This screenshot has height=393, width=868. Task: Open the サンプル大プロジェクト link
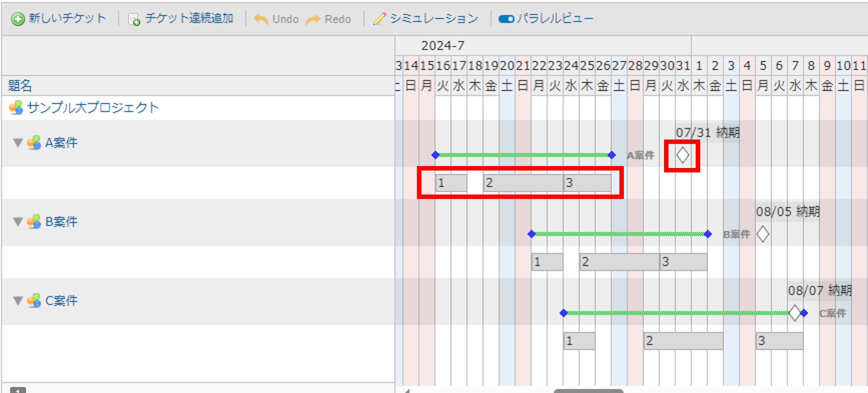tap(93, 108)
